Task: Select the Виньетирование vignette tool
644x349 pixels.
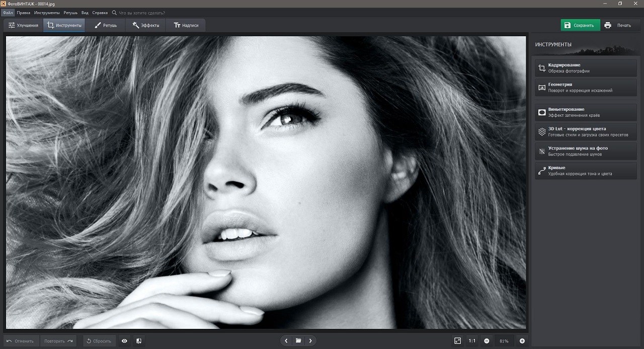Action: pos(586,112)
